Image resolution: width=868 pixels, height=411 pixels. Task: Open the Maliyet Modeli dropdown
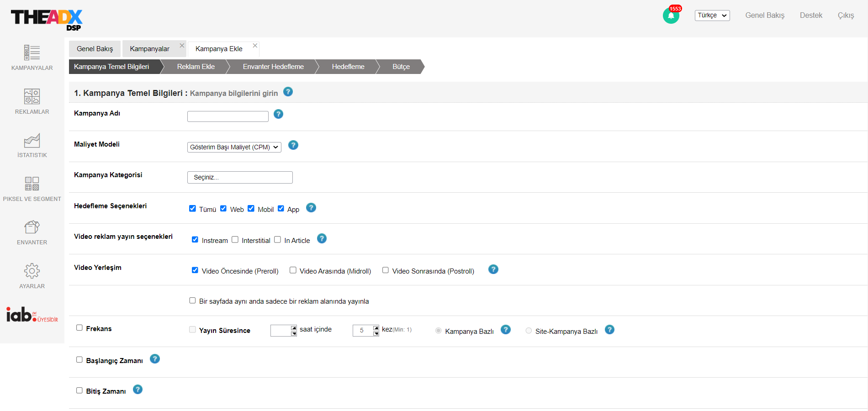[234, 147]
